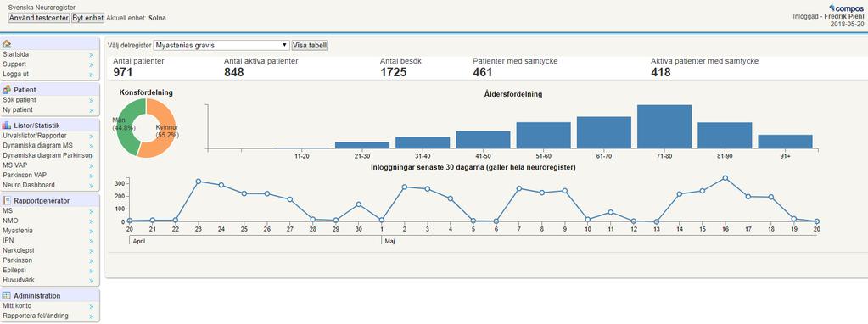The image size is (868, 324).
Task: Click the Patient section icon
Action: pos(7,90)
